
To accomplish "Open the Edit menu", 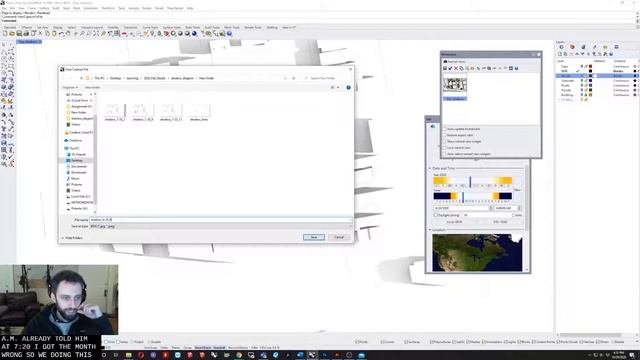I will point(12,8).
